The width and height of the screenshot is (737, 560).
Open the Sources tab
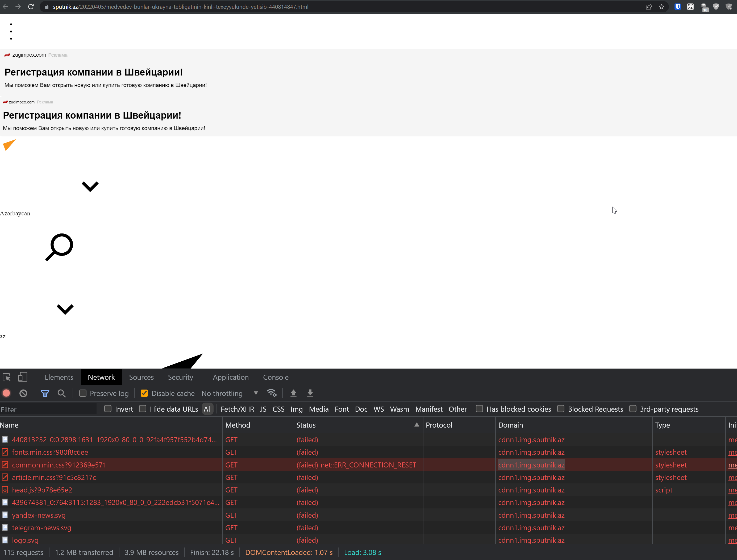coord(141,377)
